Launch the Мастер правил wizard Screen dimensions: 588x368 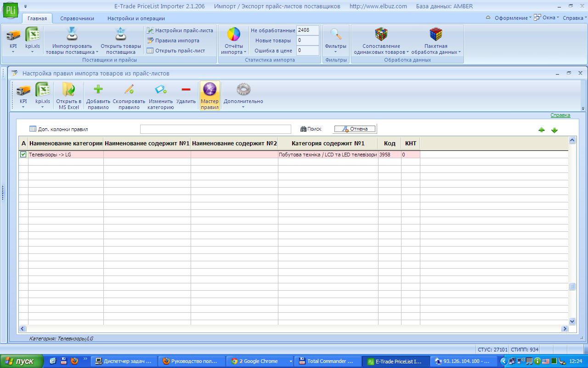pyautogui.click(x=210, y=96)
